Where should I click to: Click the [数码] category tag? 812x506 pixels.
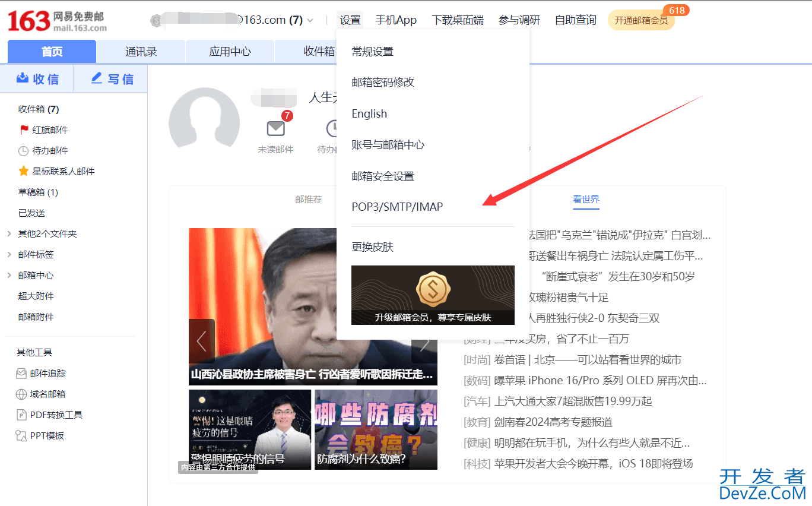click(x=477, y=381)
